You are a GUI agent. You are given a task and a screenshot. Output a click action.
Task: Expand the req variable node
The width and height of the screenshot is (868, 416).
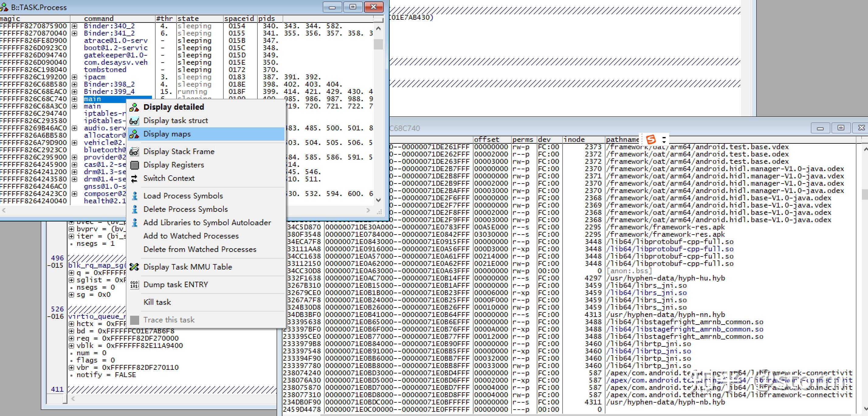click(71, 338)
